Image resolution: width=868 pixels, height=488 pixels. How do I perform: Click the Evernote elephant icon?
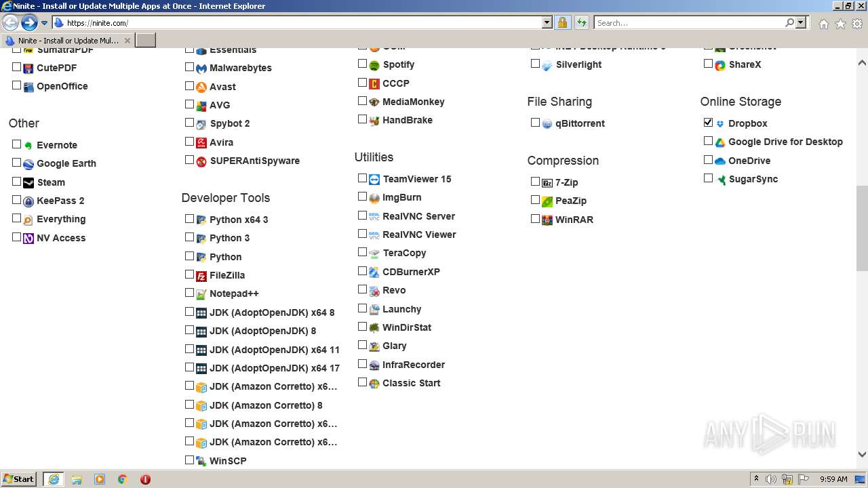(28, 145)
